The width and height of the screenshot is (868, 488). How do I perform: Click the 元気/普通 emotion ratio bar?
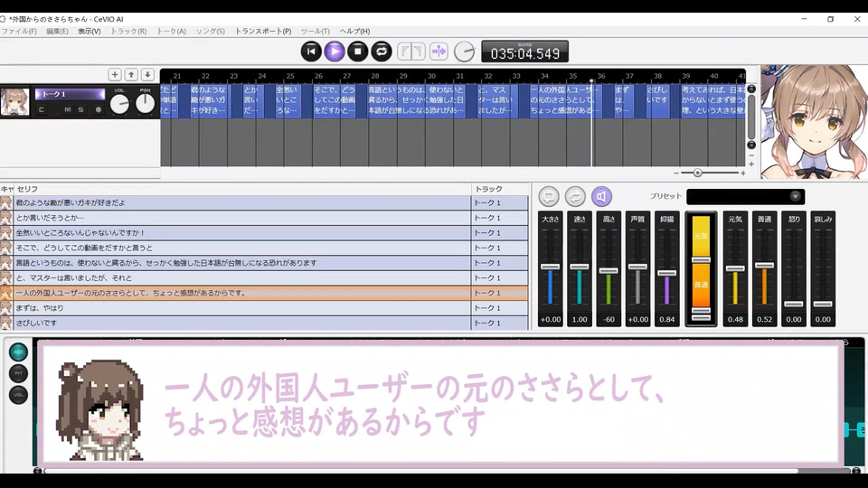(x=701, y=268)
